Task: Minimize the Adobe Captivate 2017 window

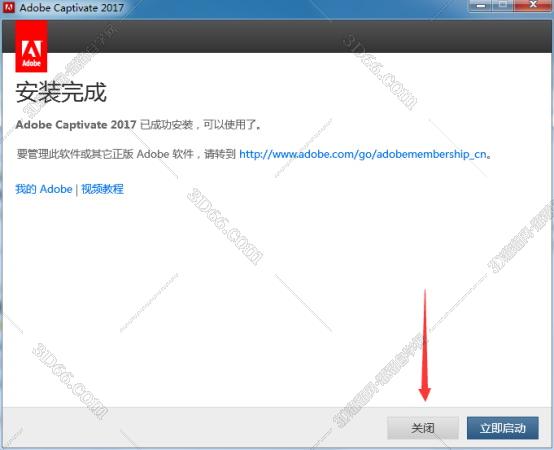Action: tap(481, 5)
